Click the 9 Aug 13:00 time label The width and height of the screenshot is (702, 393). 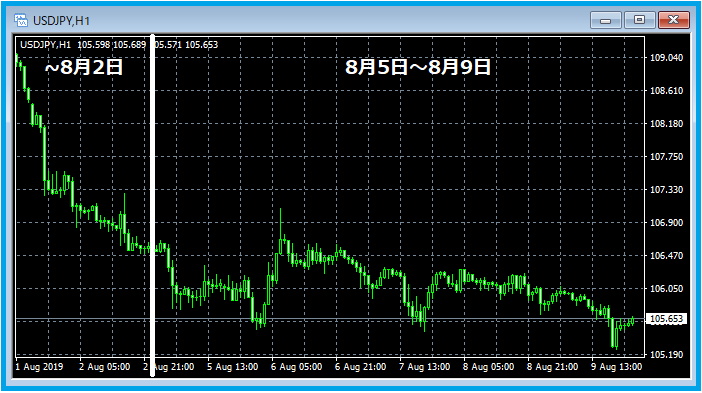point(616,367)
